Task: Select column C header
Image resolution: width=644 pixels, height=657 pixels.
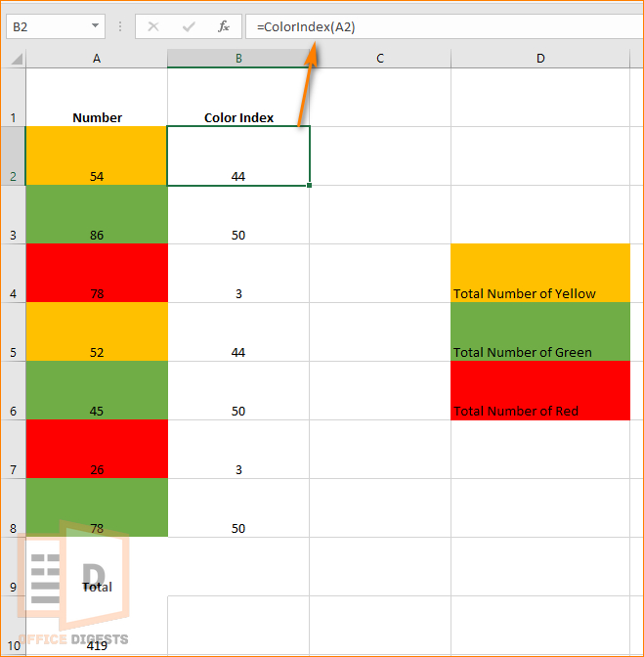Action: coord(380,59)
